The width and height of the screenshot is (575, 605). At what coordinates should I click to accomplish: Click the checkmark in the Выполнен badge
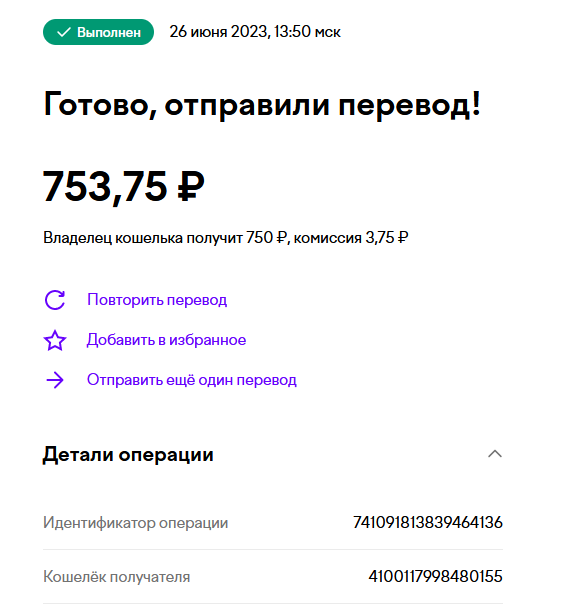coord(64,32)
